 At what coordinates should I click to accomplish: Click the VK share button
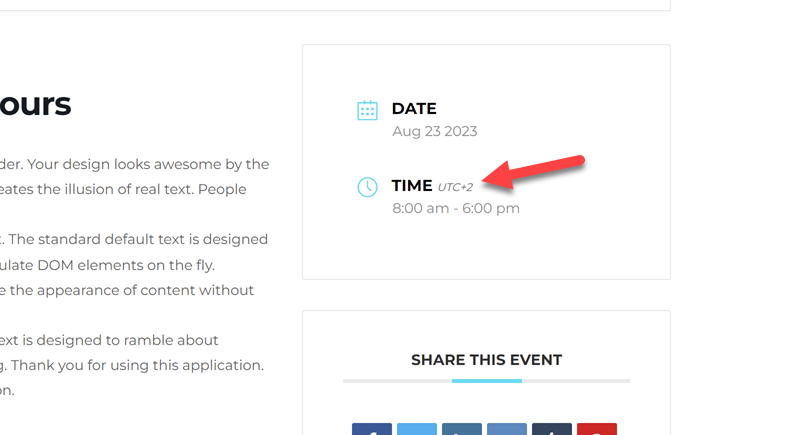click(506, 429)
